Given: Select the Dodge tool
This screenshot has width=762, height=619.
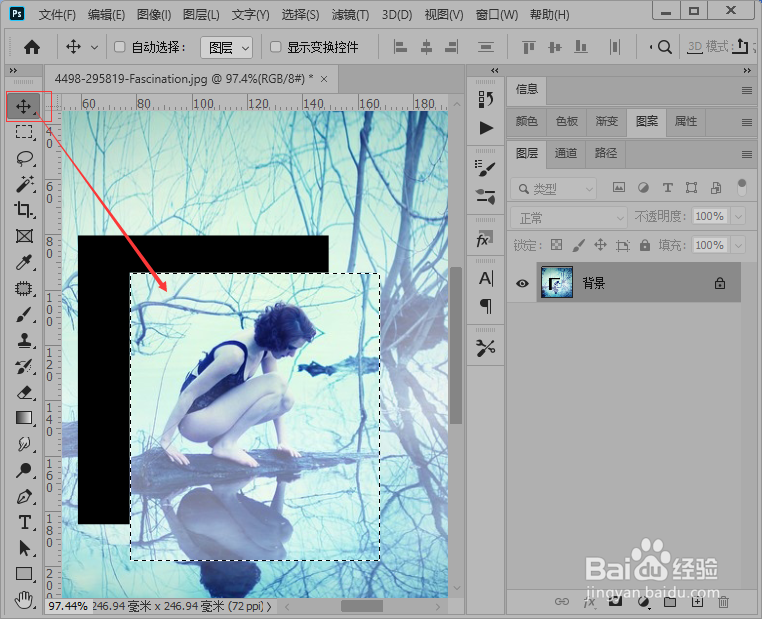Looking at the screenshot, I should (24, 470).
